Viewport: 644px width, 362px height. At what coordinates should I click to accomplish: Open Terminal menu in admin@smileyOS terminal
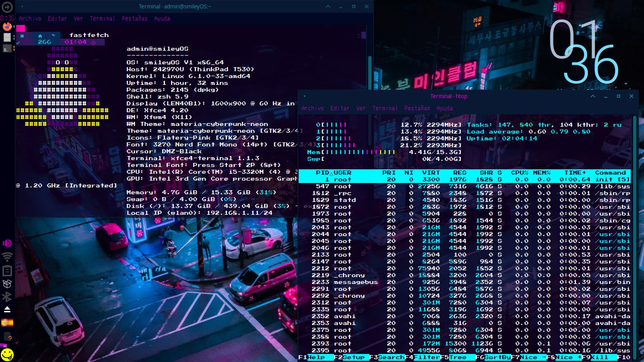[x=102, y=19]
